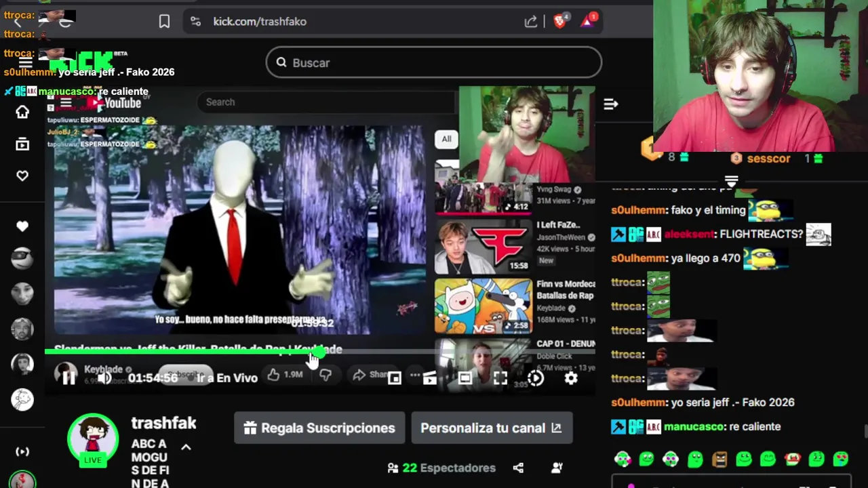Click the 'ya llego a 470' chat message
The image size is (868, 488).
point(705,258)
